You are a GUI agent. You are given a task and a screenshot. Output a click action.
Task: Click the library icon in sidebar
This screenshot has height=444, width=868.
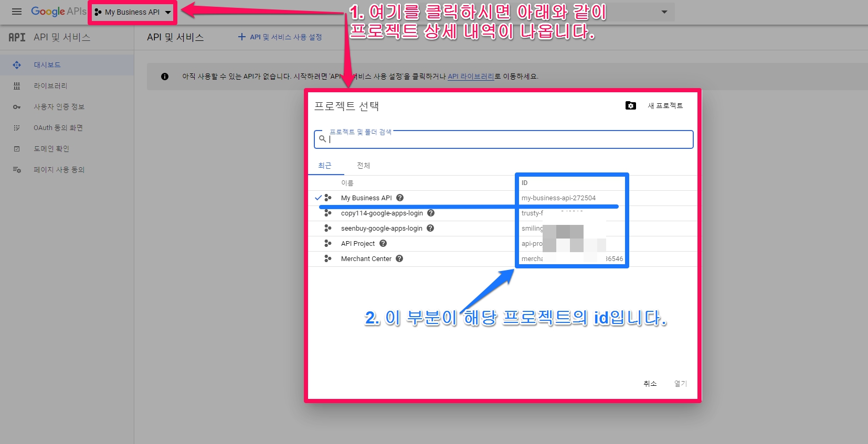pyautogui.click(x=17, y=86)
